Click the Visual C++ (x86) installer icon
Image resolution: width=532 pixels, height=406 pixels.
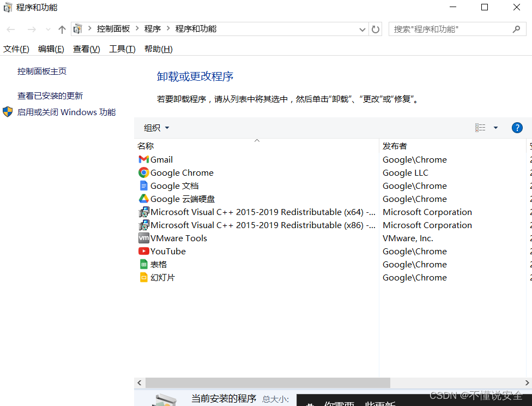(144, 225)
